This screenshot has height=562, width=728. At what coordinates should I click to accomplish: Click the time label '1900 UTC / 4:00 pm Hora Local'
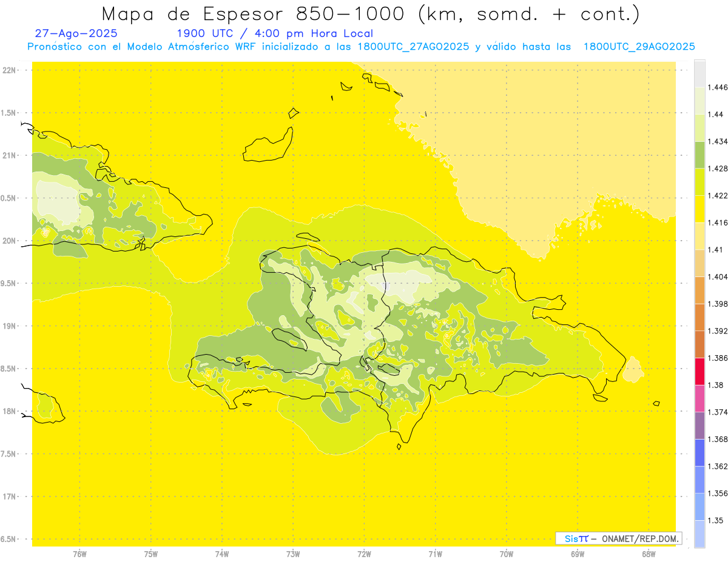[x=274, y=33]
